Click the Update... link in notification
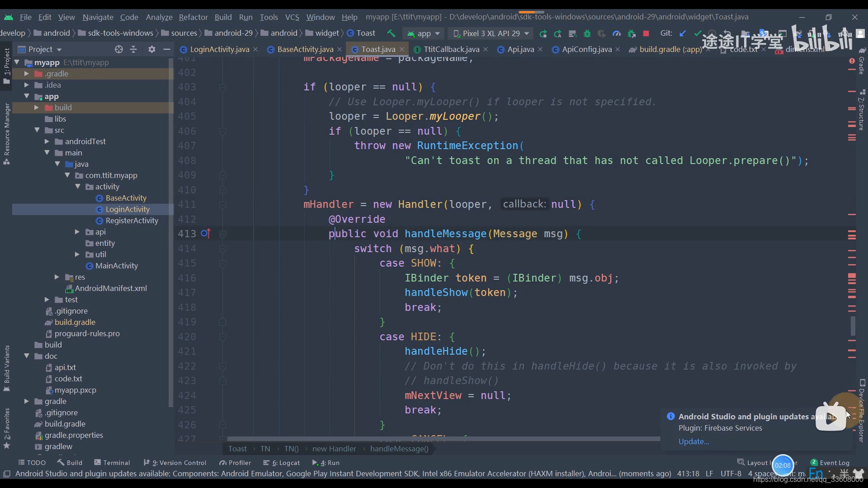The width and height of the screenshot is (868, 488). point(693,441)
